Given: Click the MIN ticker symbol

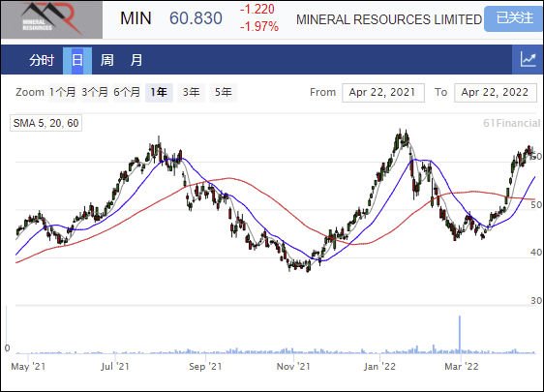Looking at the screenshot, I should [x=136, y=18].
